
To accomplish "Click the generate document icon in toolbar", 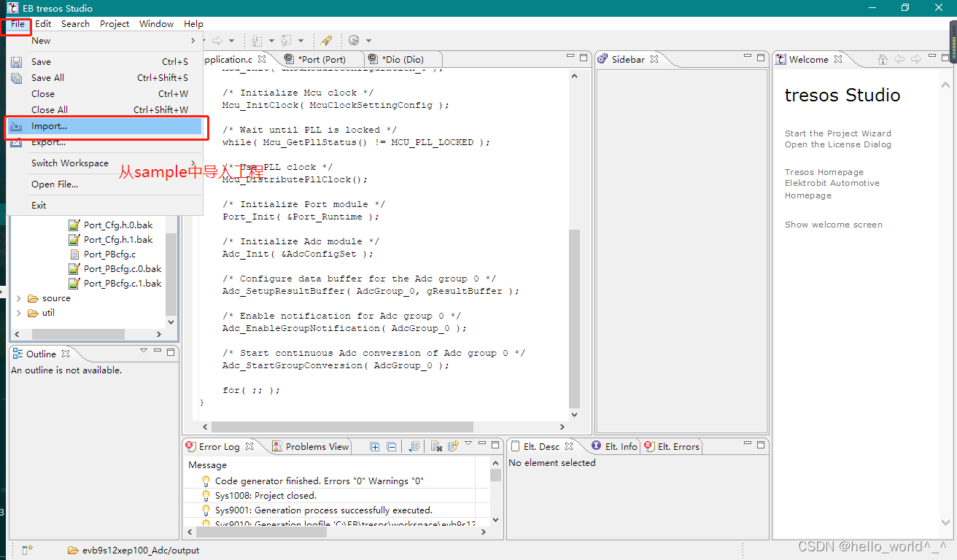I will point(257,41).
